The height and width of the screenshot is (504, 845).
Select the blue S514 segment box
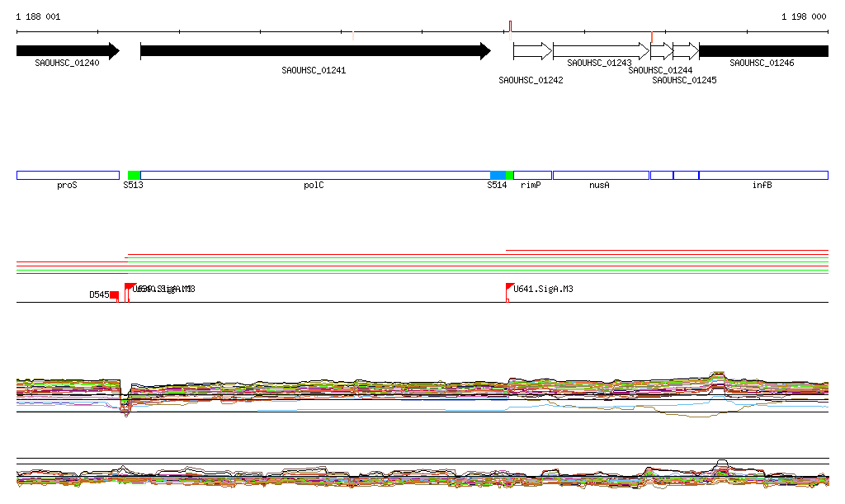(498, 175)
